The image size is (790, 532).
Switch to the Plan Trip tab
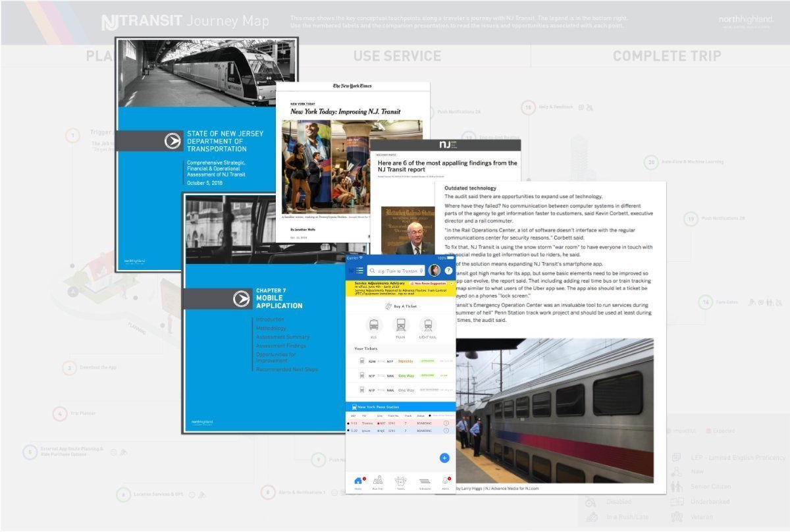click(x=378, y=482)
